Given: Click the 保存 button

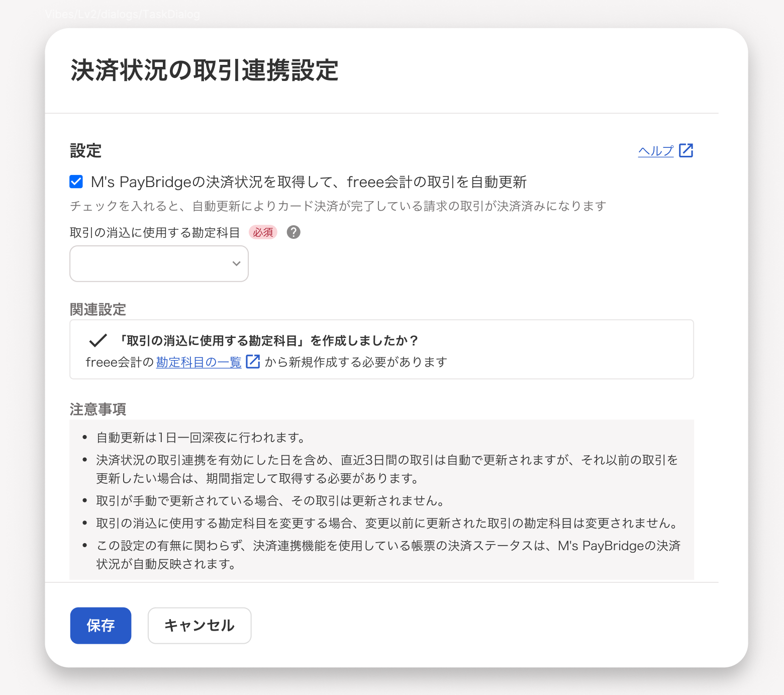Looking at the screenshot, I should click(x=101, y=626).
